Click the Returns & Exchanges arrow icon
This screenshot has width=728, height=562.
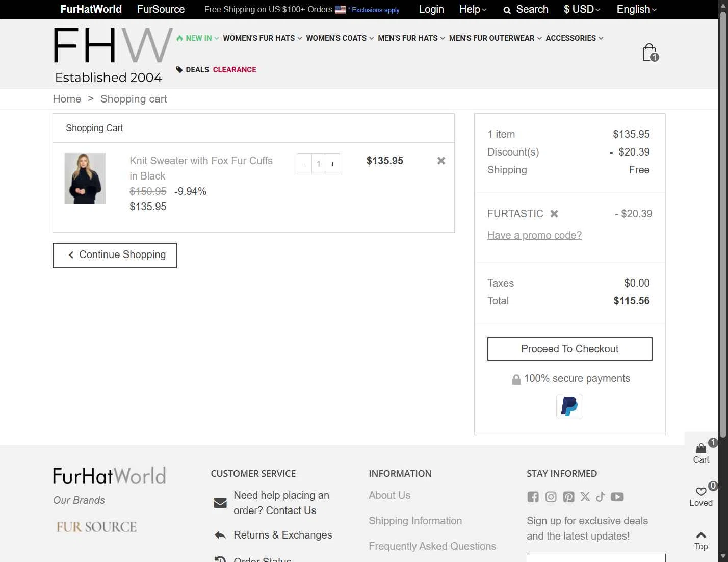click(x=220, y=535)
